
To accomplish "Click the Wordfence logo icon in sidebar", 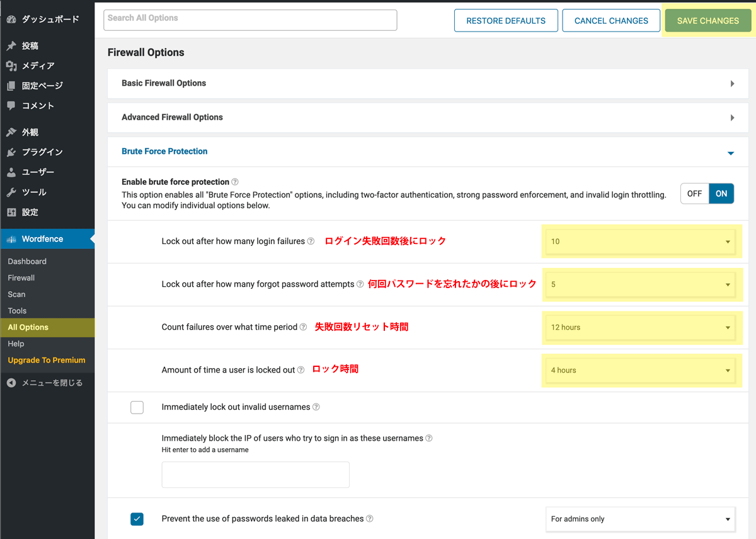I will (11, 240).
